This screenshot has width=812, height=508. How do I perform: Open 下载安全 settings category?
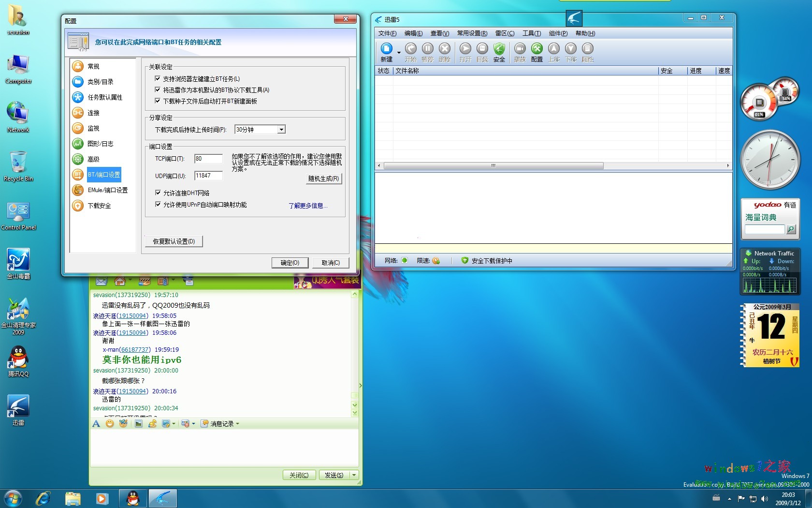pyautogui.click(x=99, y=206)
